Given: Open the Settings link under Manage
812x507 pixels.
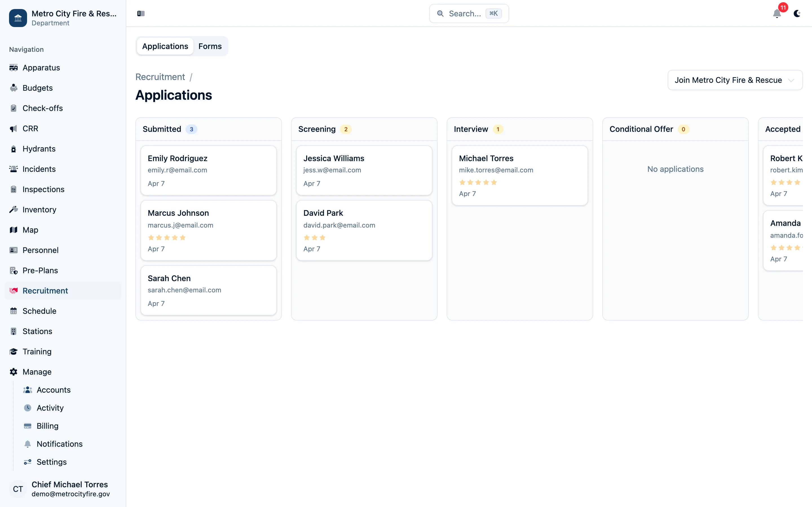Looking at the screenshot, I should pyautogui.click(x=51, y=462).
